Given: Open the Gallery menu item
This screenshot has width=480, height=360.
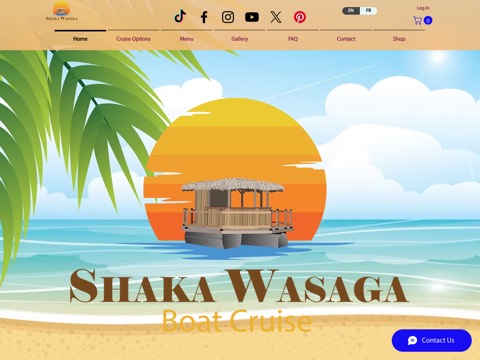Looking at the screenshot, I should pyautogui.click(x=240, y=39).
